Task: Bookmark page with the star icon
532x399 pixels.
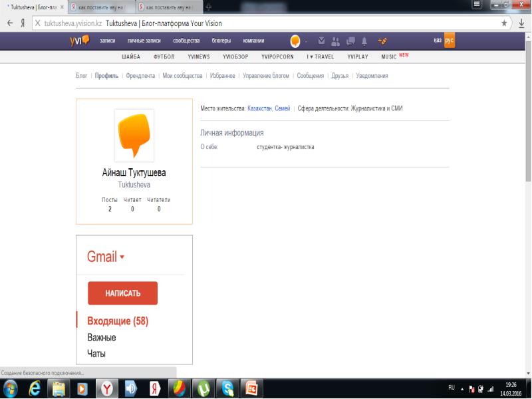Action: [x=504, y=22]
